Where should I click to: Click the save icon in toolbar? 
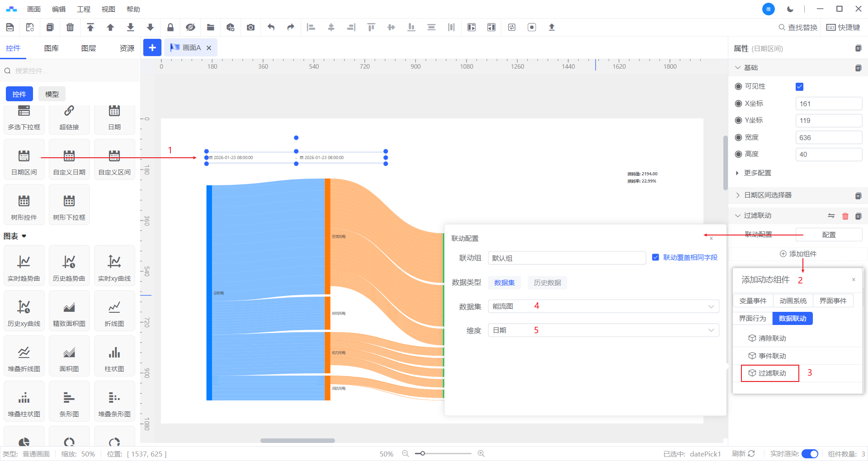(x=10, y=27)
